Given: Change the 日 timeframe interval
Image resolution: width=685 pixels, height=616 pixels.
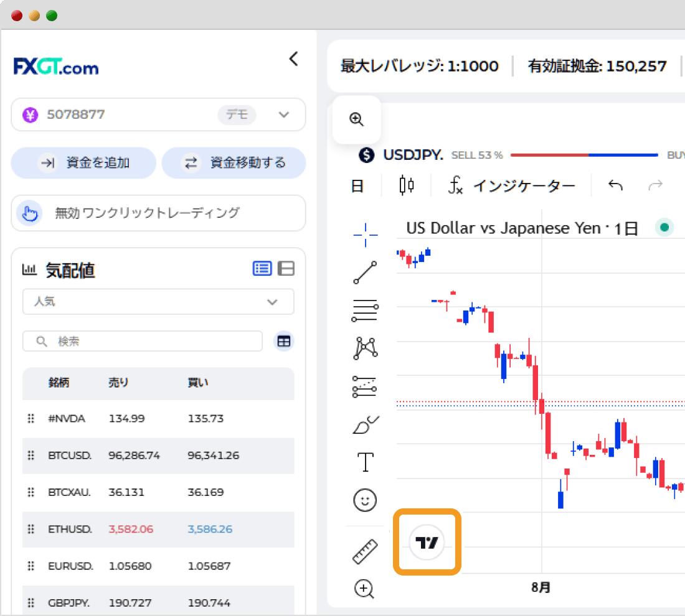Looking at the screenshot, I should point(357,185).
